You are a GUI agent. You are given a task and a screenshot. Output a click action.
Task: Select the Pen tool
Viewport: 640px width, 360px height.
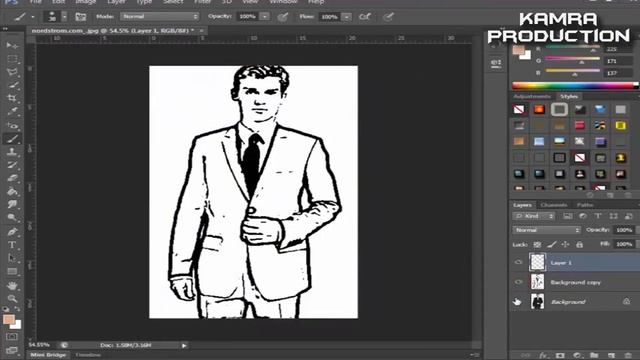12,231
